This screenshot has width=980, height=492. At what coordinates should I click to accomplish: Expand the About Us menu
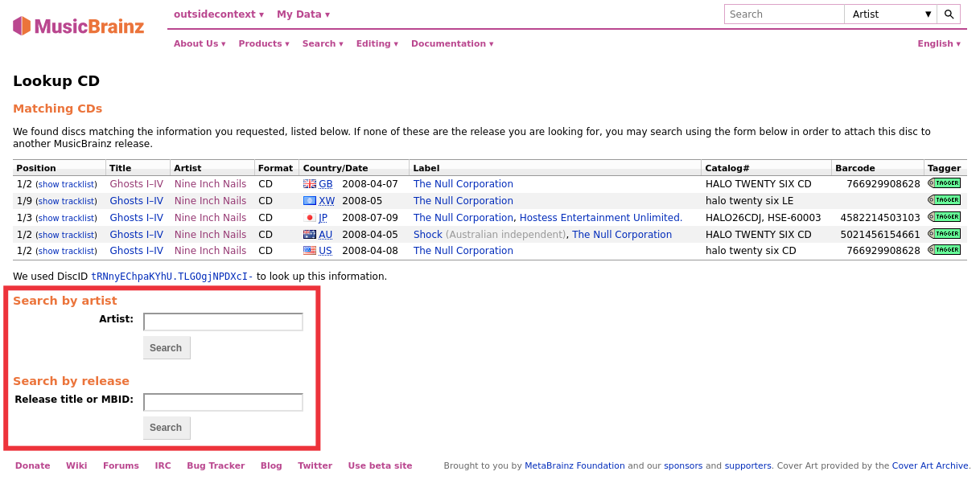click(x=200, y=43)
